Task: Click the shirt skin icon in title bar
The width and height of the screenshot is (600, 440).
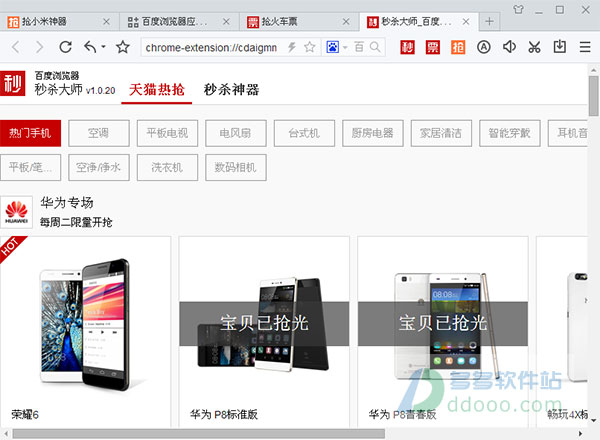Action: pos(518,10)
